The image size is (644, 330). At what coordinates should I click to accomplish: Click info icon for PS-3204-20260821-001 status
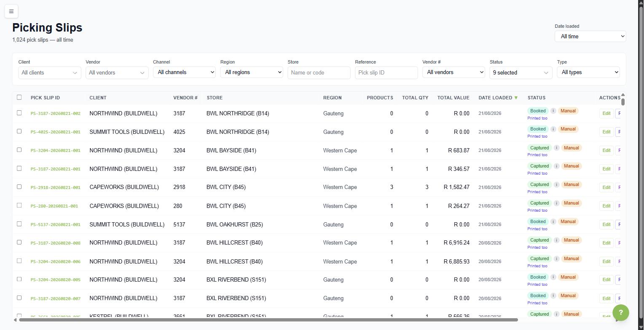pos(556,148)
